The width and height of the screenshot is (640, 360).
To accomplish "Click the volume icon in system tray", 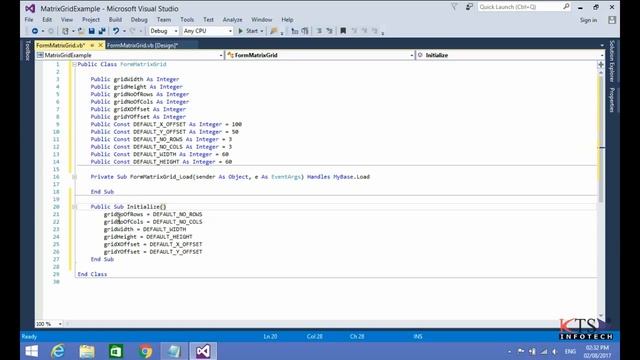I will [555, 351].
